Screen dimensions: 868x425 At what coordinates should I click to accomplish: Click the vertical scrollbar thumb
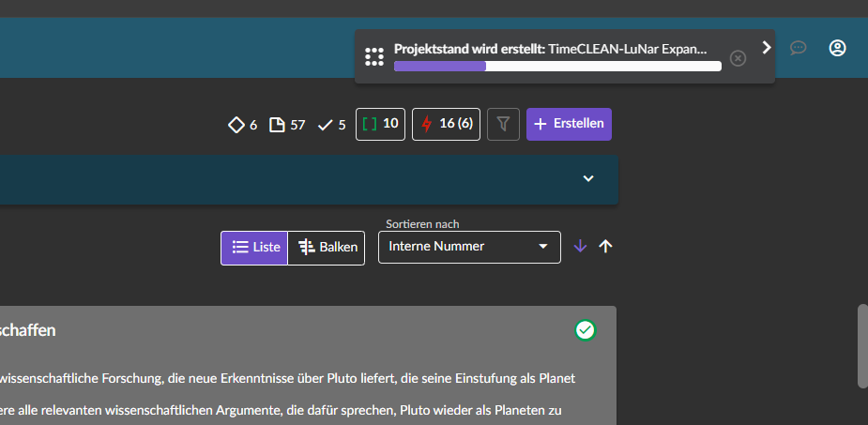pyautogui.click(x=862, y=344)
